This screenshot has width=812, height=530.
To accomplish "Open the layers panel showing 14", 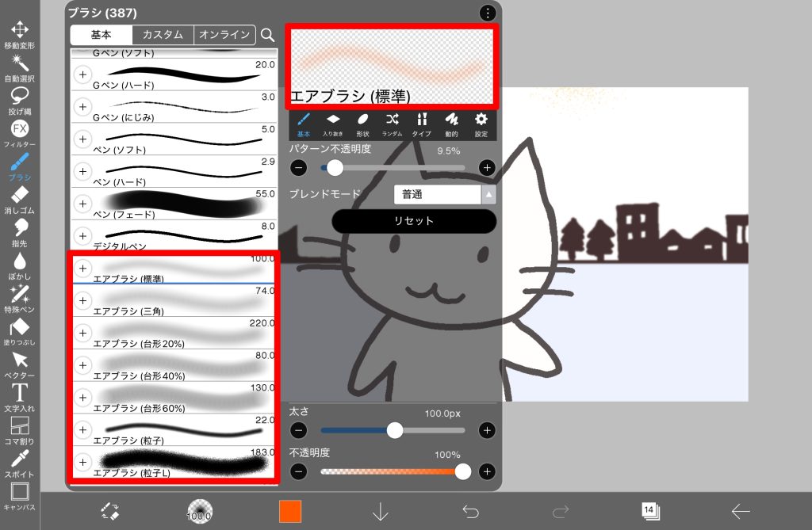I will pos(649,511).
